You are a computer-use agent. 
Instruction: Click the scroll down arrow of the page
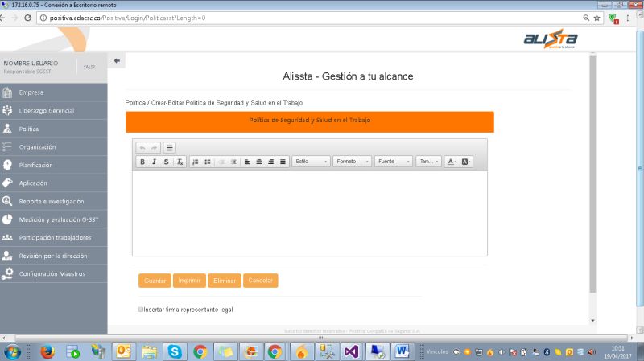(592, 320)
